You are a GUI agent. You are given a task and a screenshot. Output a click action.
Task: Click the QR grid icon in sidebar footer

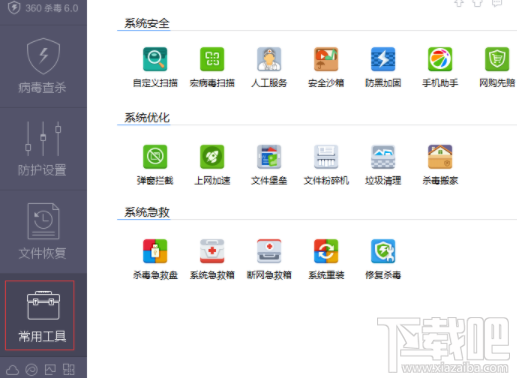point(69,370)
